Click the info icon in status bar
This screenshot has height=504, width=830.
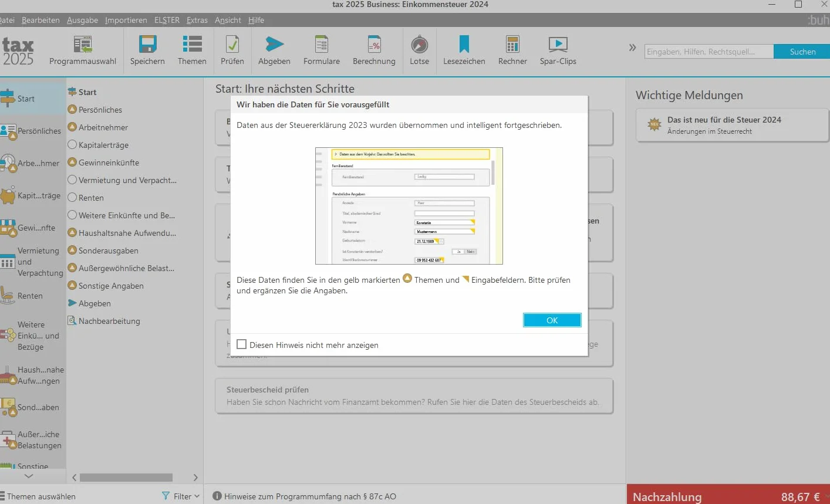tap(217, 496)
